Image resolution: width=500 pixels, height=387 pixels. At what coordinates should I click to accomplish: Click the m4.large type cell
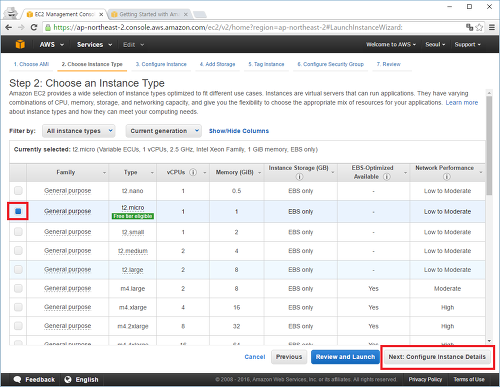point(133,288)
